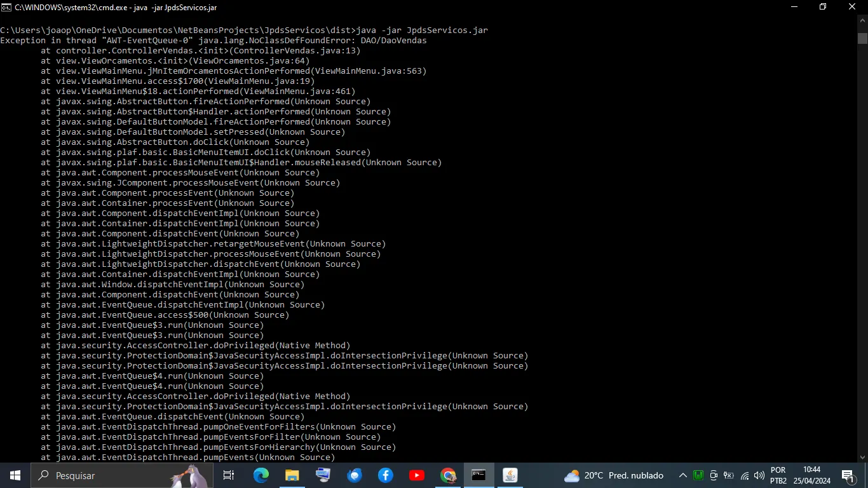Click the green app icon in system tray
868x488 pixels.
(698, 475)
